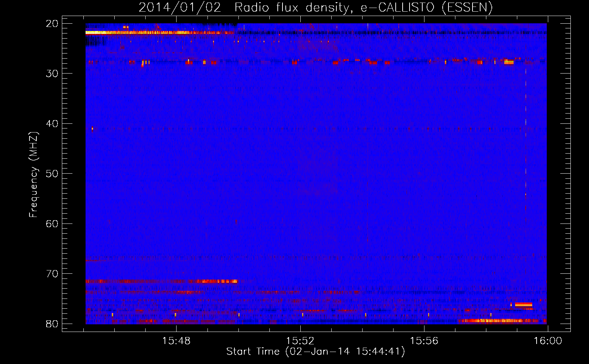Click the bright band at 80 MHz after 15:57

[498, 321]
